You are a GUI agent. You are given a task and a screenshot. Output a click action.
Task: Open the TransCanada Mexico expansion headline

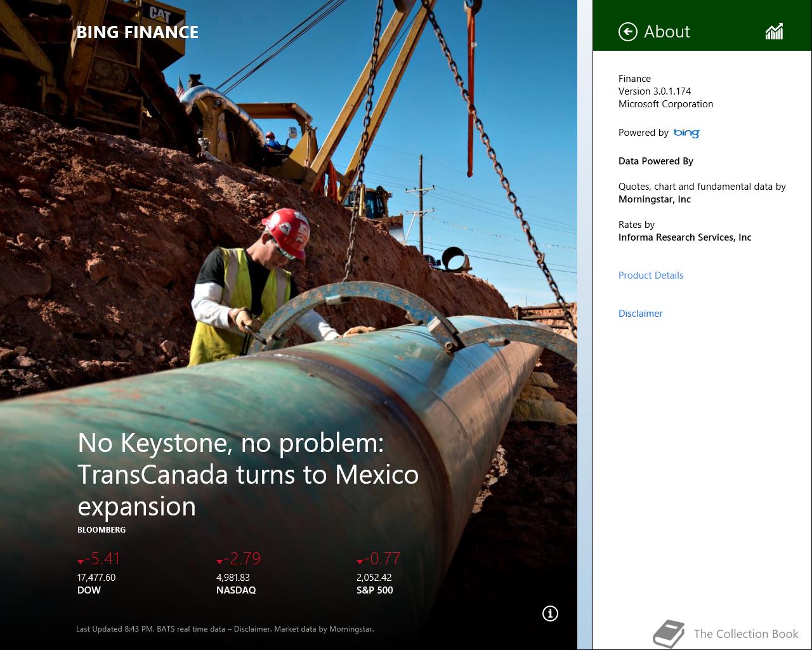[248, 474]
